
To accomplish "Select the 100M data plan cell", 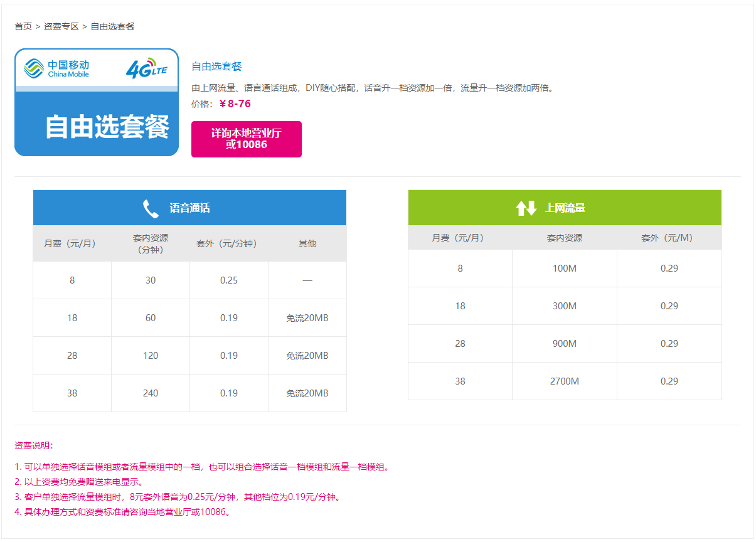I will click(x=565, y=268).
